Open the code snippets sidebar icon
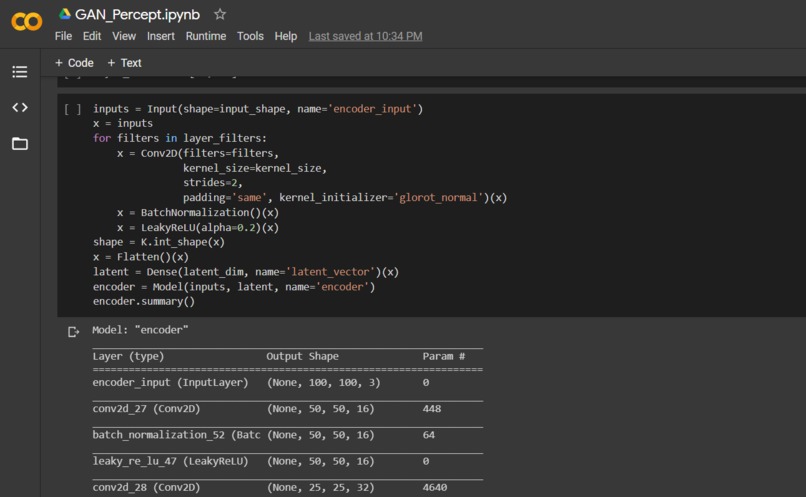Screen dimensions: 806x497 pos(20,107)
